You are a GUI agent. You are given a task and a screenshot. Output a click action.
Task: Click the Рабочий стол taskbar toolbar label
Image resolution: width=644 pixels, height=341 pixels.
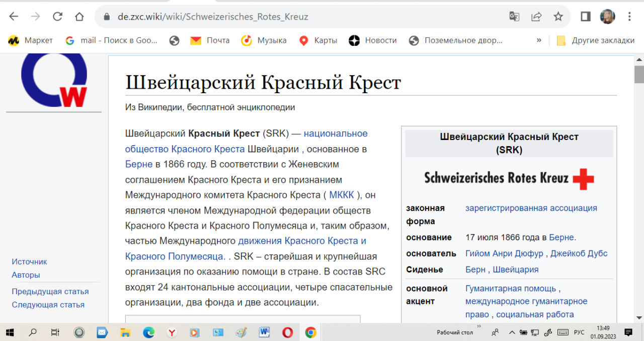[455, 332]
